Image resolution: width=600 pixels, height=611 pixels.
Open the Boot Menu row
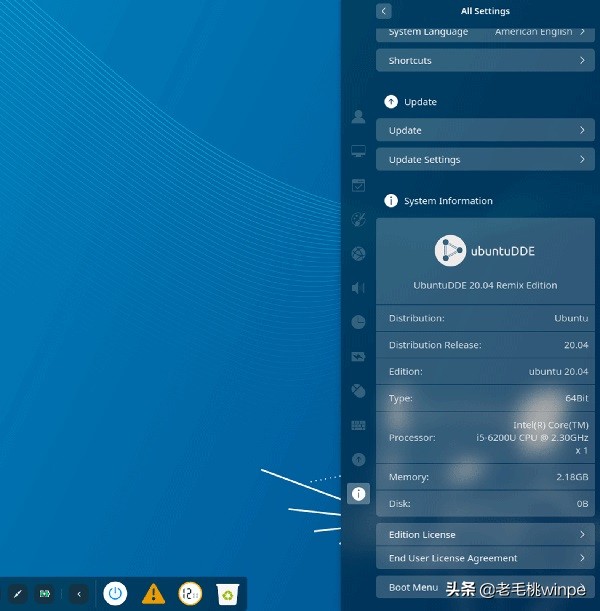coord(485,587)
